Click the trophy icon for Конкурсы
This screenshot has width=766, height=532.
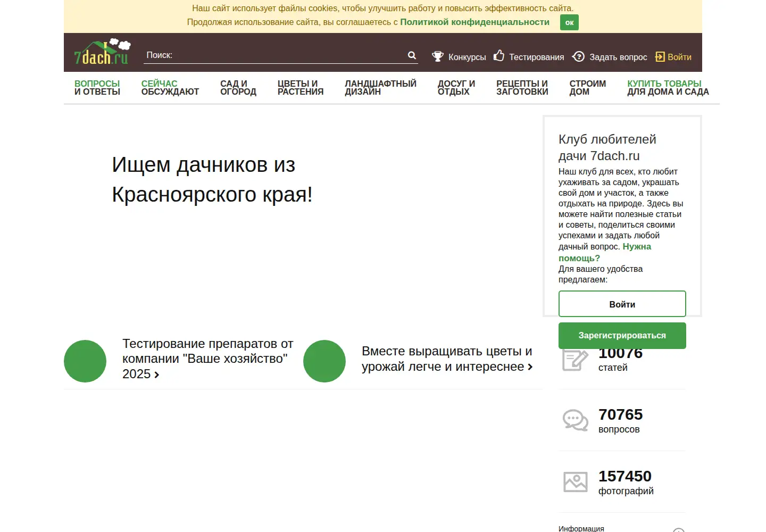[x=438, y=56]
